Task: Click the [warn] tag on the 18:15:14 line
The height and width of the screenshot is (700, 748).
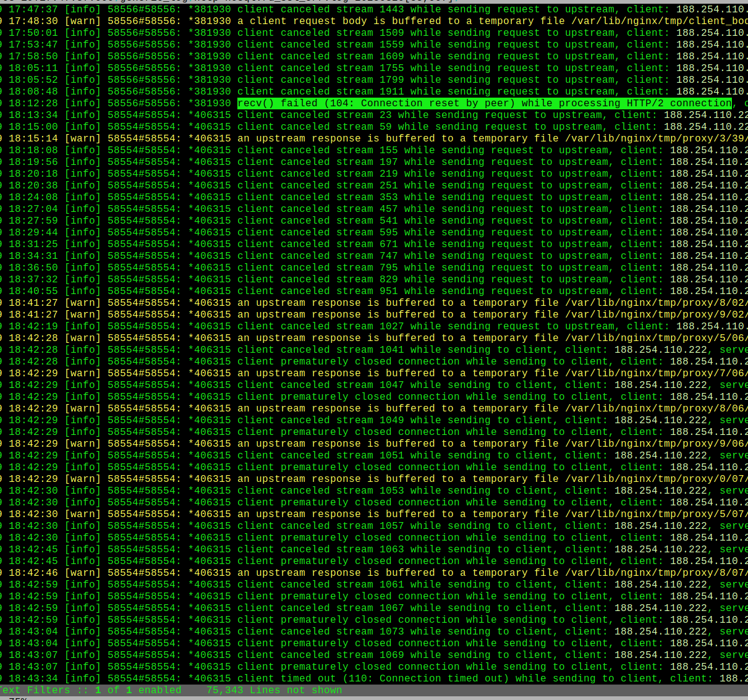Action: coord(82,138)
